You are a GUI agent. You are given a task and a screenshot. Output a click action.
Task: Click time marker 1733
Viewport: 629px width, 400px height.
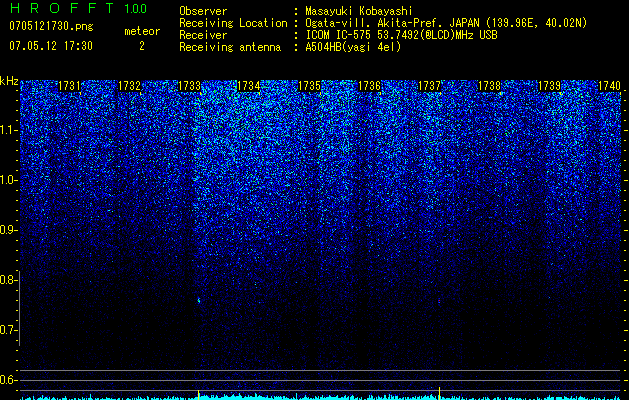tap(189, 86)
